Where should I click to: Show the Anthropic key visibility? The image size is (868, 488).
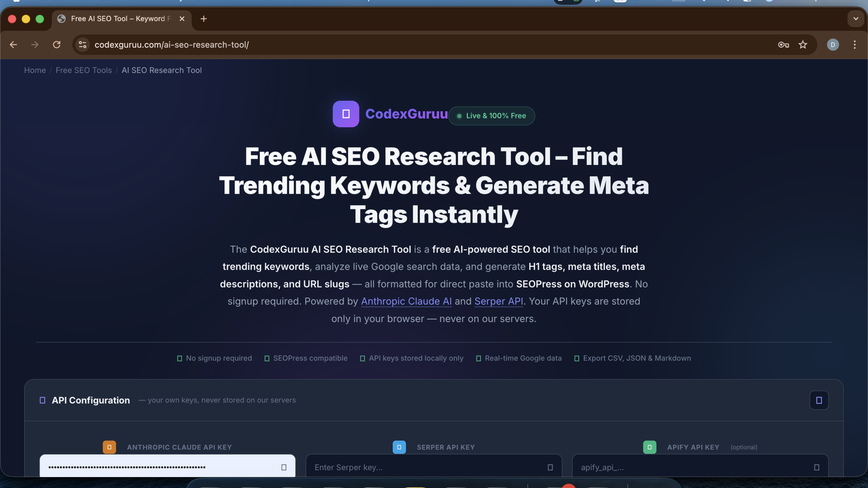pos(284,467)
